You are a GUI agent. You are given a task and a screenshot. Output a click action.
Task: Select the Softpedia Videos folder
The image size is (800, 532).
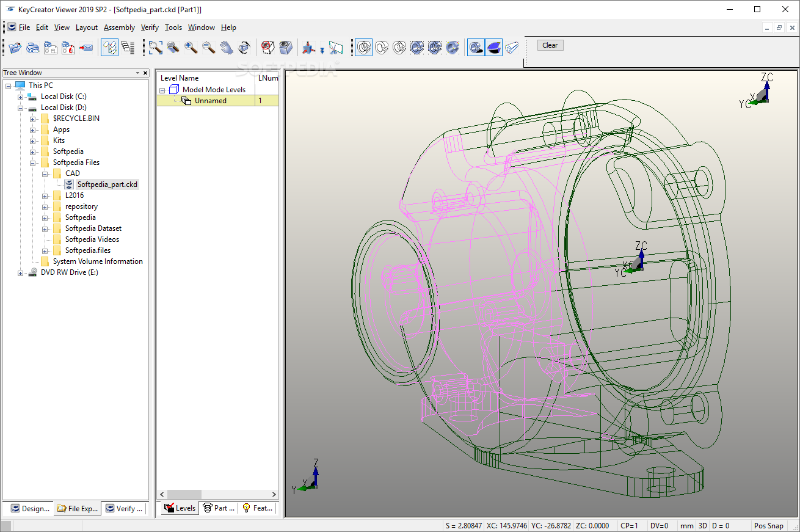(x=92, y=239)
